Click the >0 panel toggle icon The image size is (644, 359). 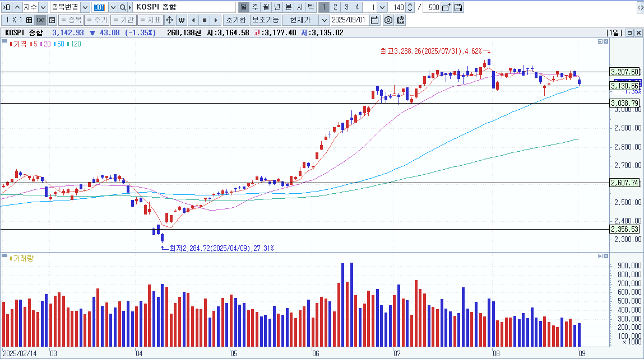click(7, 7)
